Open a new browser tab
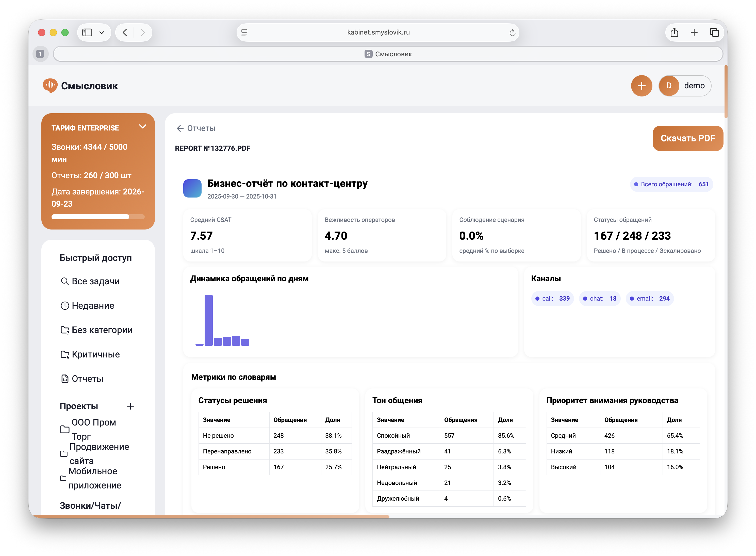Screen dimensions: 756x556 694,33
